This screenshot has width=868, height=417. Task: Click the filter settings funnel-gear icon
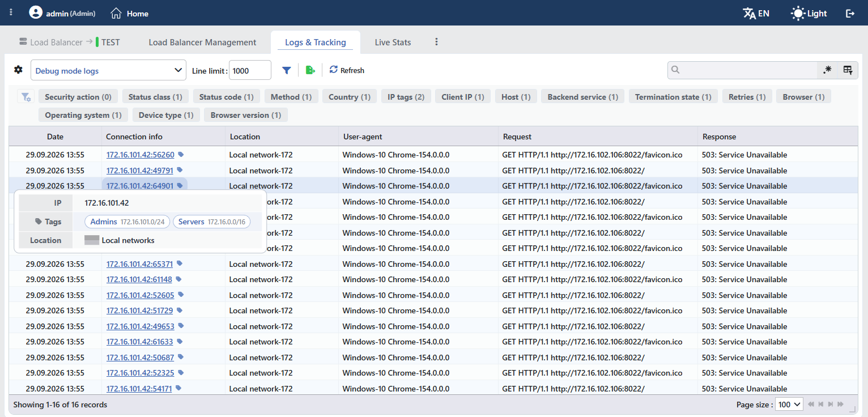point(25,97)
